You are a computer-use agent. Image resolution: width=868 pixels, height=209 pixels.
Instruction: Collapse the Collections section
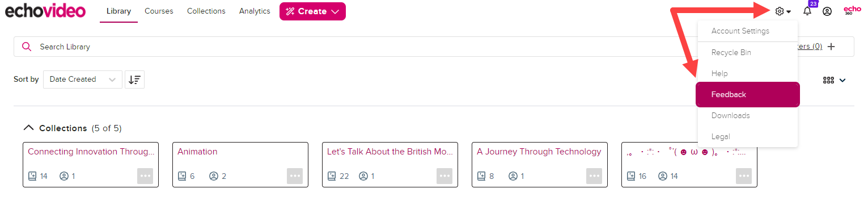(28, 128)
